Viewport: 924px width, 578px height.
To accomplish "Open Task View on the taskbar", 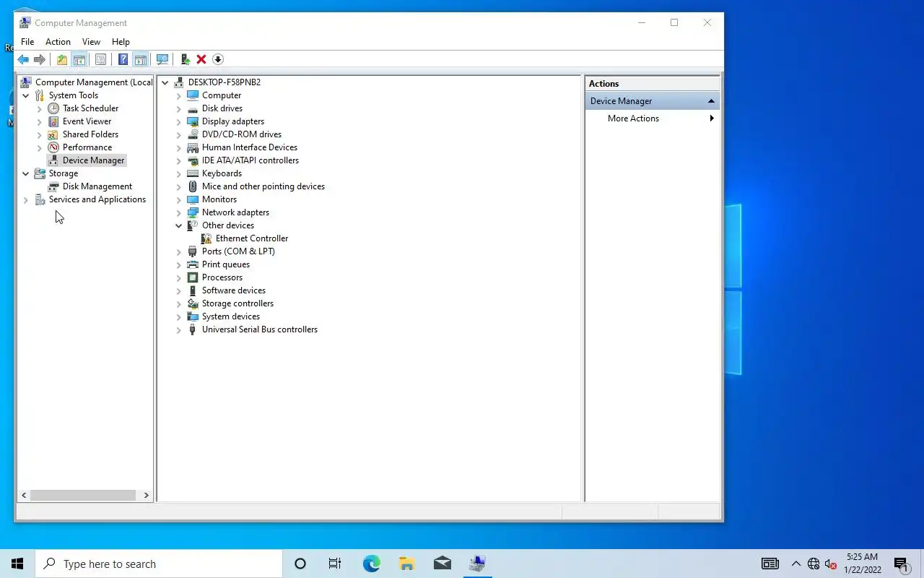I will click(x=335, y=564).
